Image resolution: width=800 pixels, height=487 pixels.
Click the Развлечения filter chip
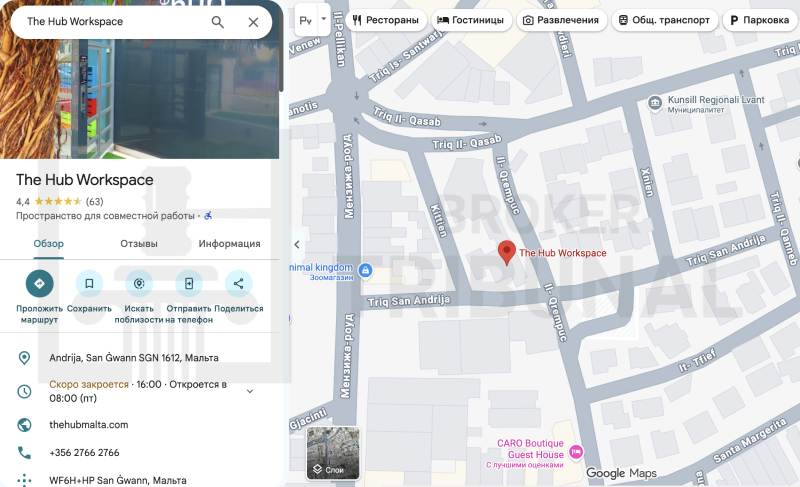coord(561,20)
